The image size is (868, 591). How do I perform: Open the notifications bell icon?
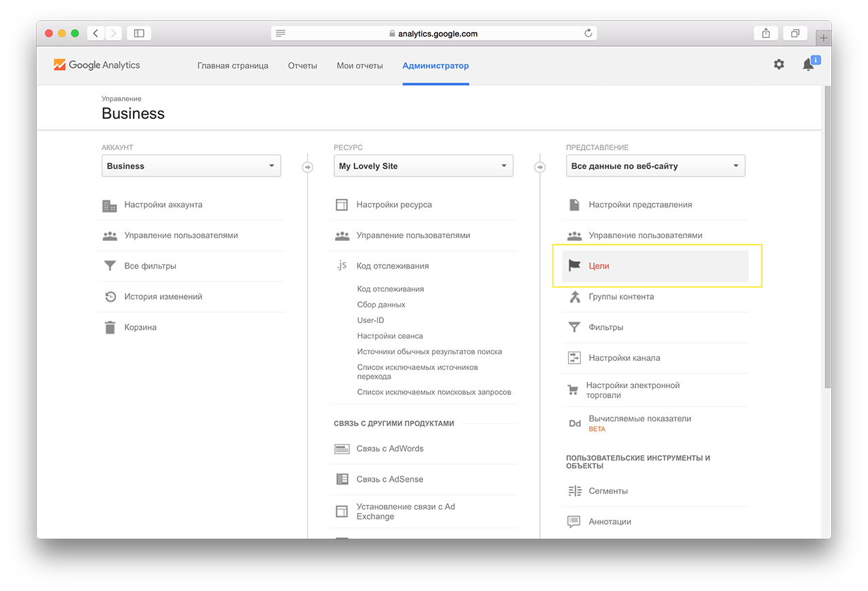[x=808, y=65]
